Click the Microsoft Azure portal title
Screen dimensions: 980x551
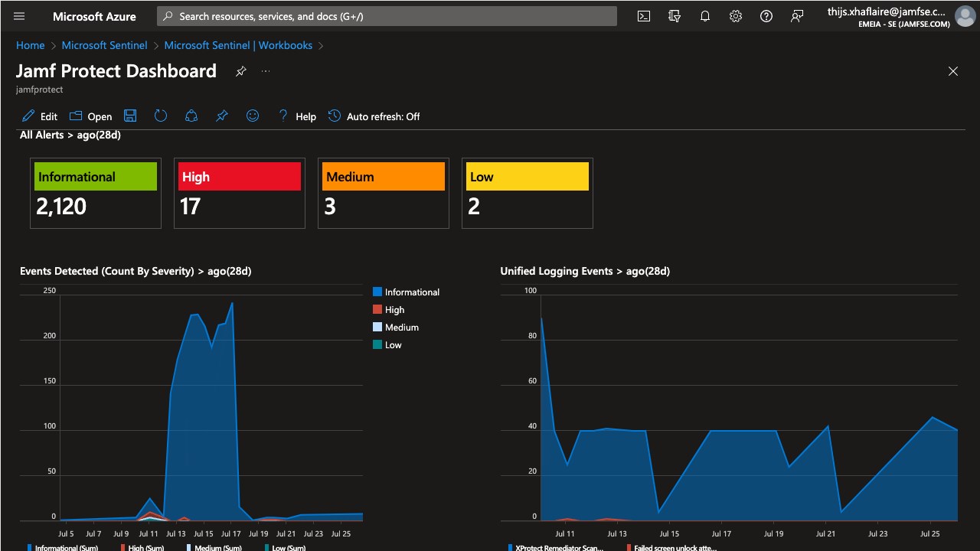[94, 16]
